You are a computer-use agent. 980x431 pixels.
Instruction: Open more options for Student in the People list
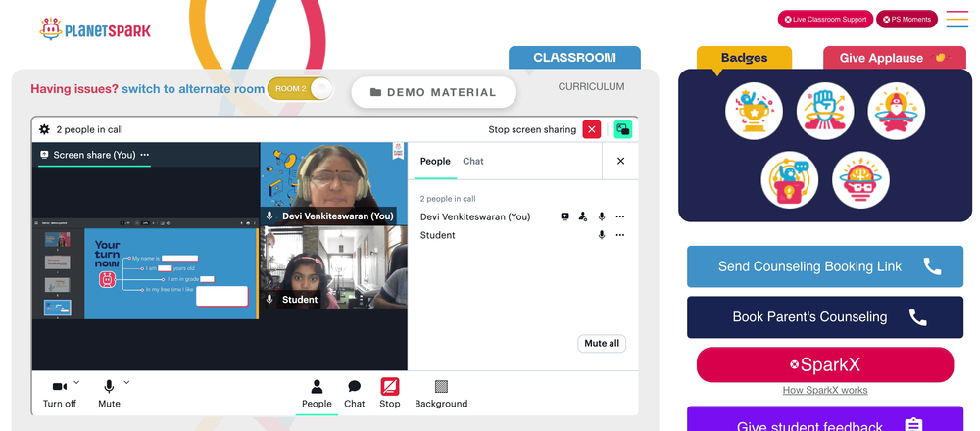coord(620,235)
